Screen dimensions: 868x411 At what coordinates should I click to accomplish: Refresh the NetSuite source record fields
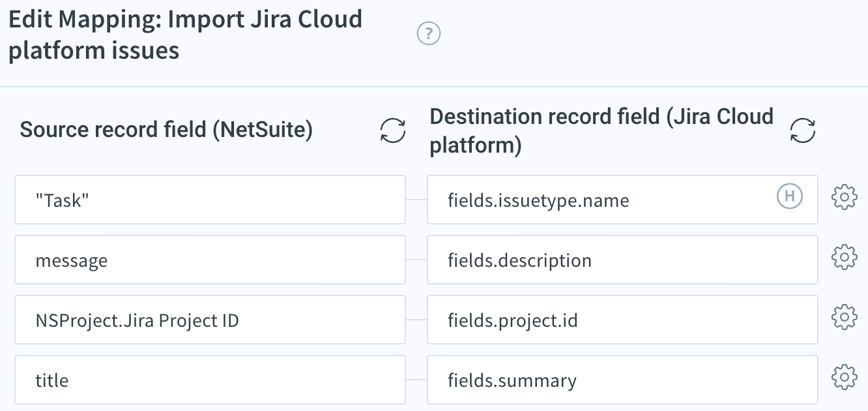(393, 130)
